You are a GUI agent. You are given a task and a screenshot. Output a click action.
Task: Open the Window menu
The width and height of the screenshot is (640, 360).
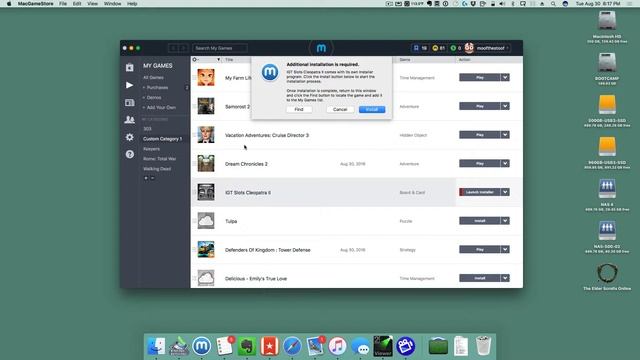point(112,4)
